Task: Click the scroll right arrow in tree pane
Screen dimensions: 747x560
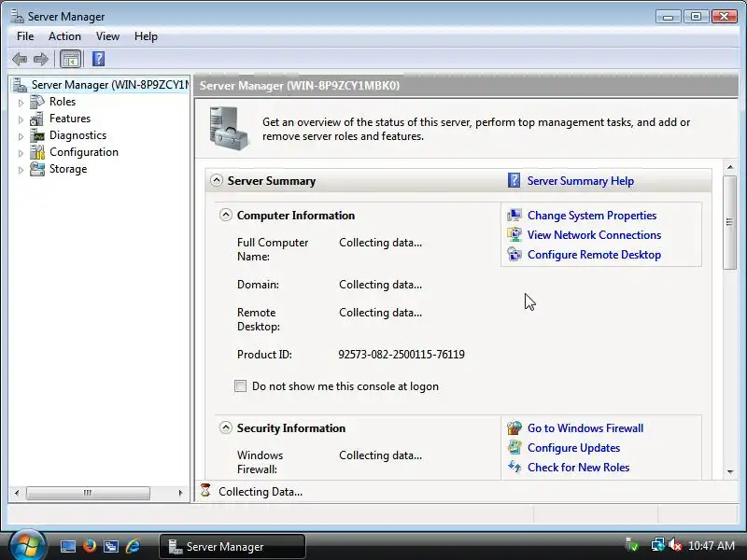Action: [x=180, y=493]
